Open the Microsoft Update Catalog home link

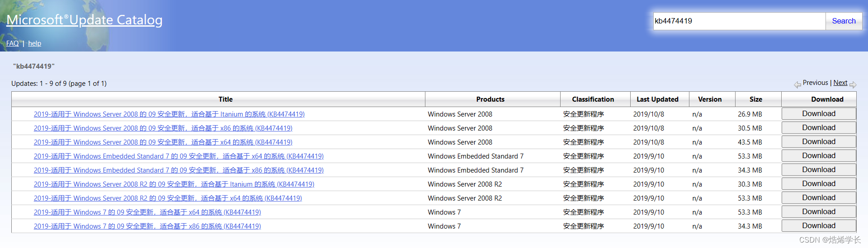(85, 20)
